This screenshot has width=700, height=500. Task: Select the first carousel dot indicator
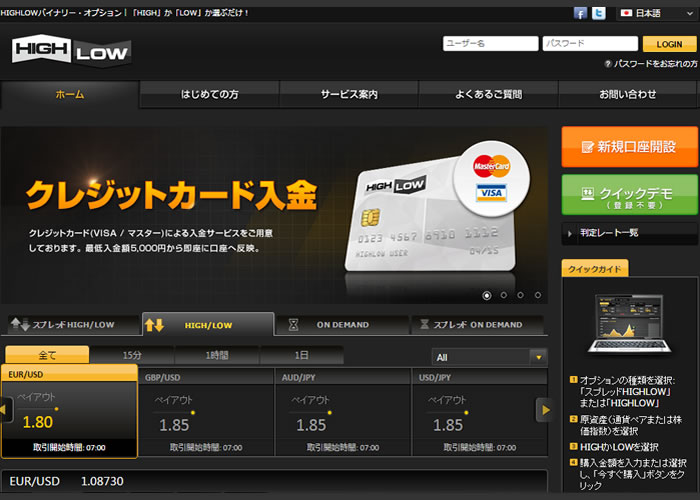487,295
